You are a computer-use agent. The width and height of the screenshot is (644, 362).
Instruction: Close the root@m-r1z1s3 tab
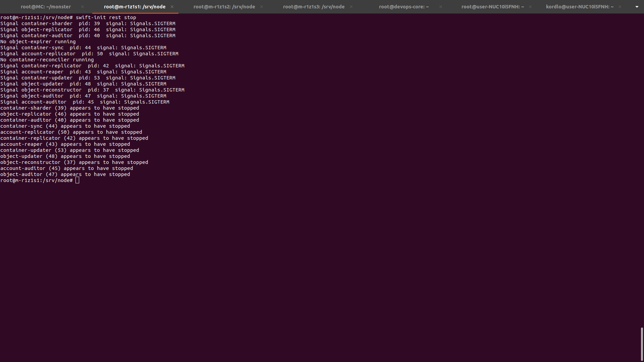click(351, 7)
